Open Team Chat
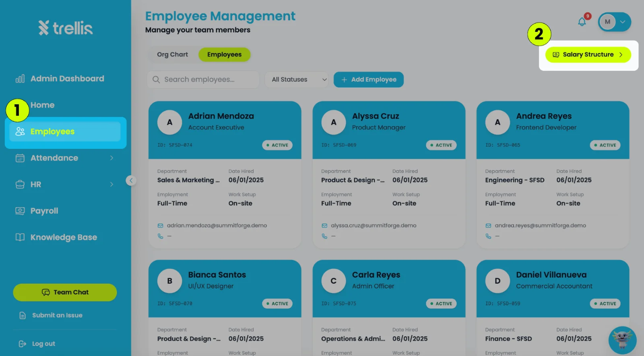Screen dimensions: 644x356 coord(65,292)
